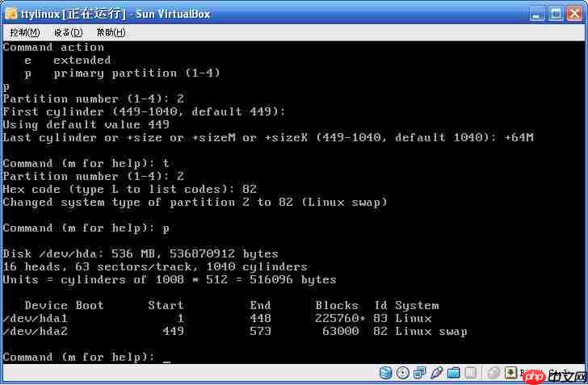Click the network adapters status icon

420,373
